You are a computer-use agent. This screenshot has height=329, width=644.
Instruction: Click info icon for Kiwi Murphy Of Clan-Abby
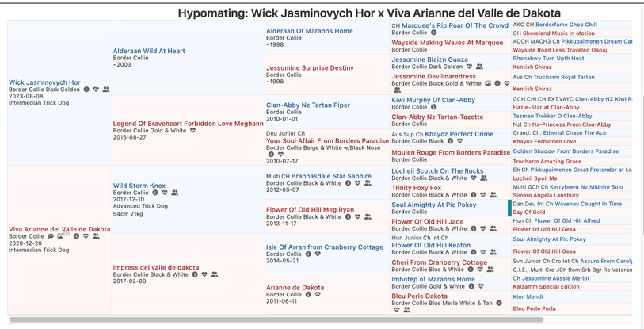point(434,107)
